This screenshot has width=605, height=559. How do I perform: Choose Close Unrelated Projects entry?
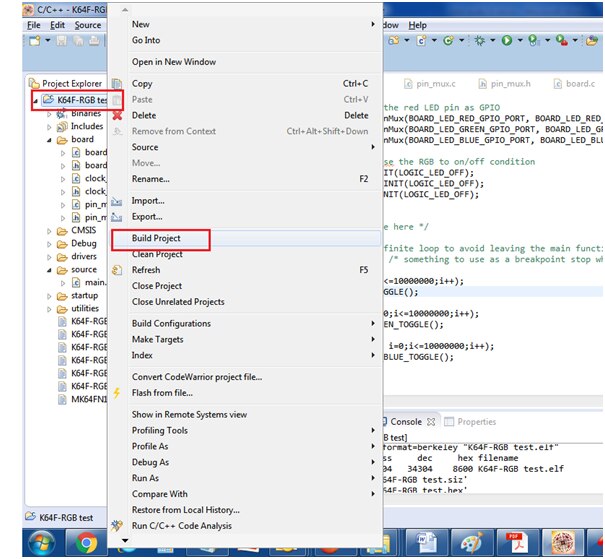point(245,302)
